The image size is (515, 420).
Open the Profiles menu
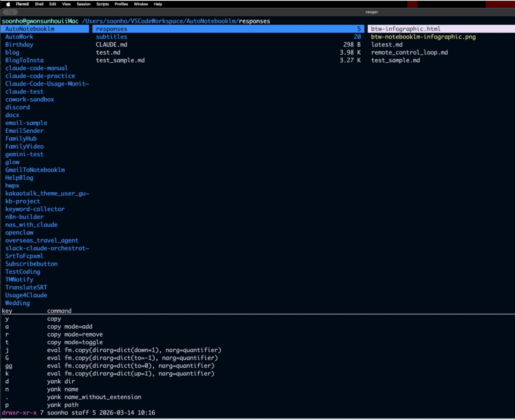pos(121,4)
